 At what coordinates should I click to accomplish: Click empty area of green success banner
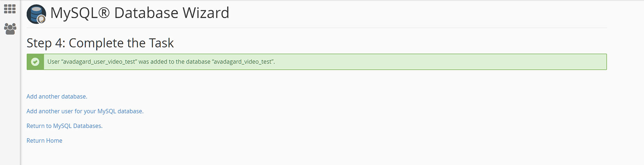coord(439,62)
